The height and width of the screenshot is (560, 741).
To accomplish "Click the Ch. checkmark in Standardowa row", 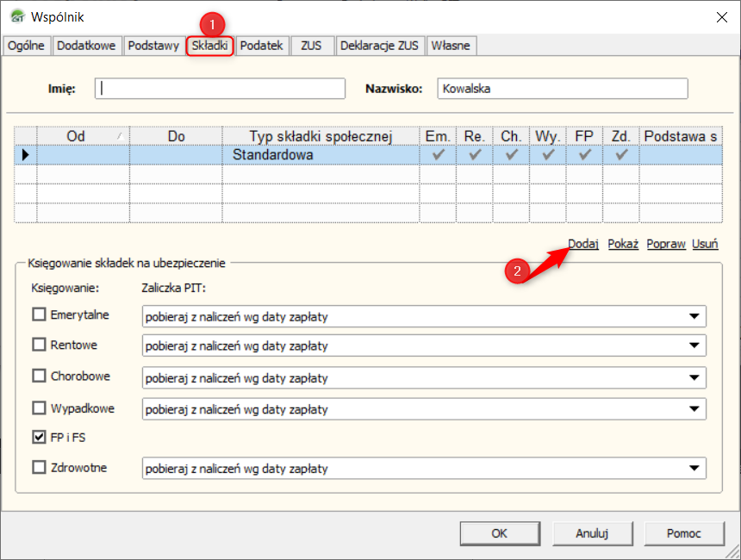I will click(x=511, y=154).
